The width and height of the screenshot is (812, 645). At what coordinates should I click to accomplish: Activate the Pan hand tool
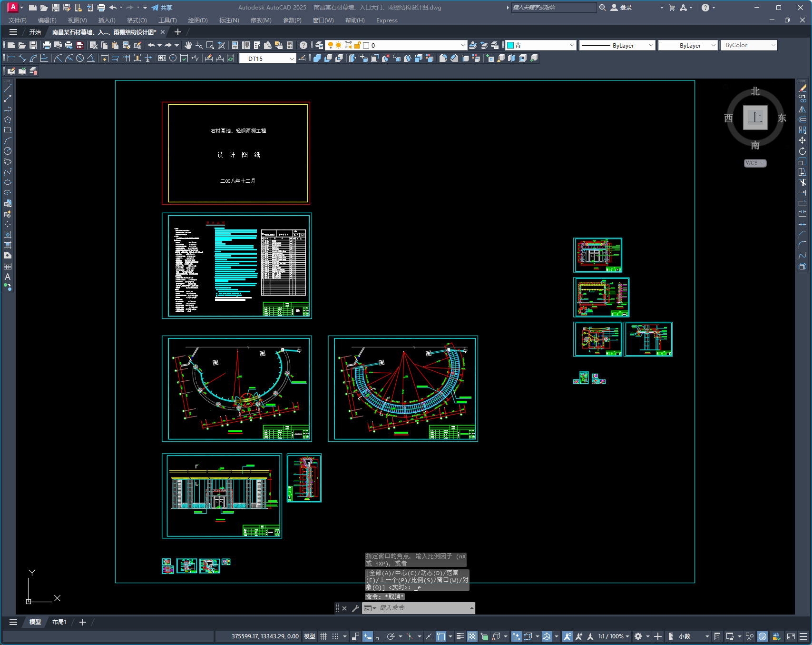pos(188,45)
